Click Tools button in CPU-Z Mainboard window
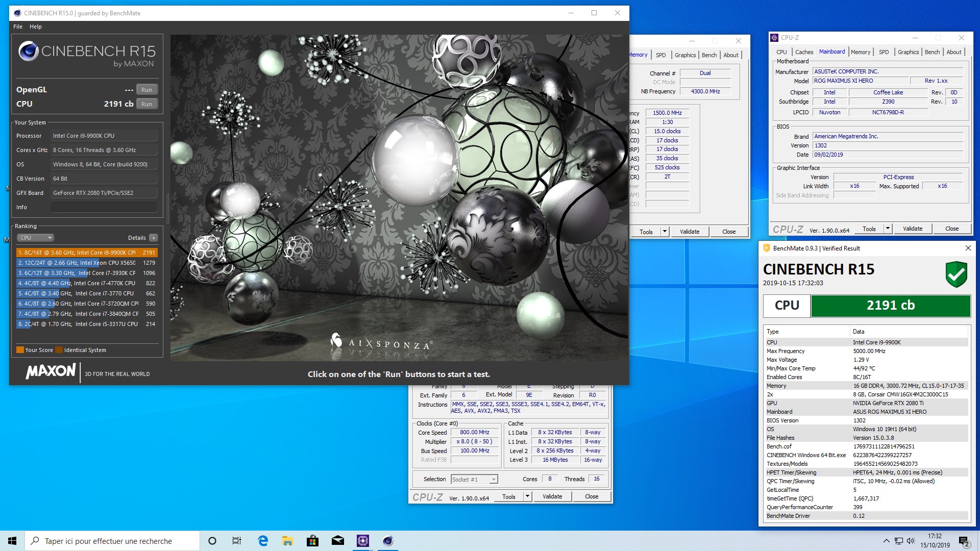This screenshot has height=551, width=980. click(869, 229)
